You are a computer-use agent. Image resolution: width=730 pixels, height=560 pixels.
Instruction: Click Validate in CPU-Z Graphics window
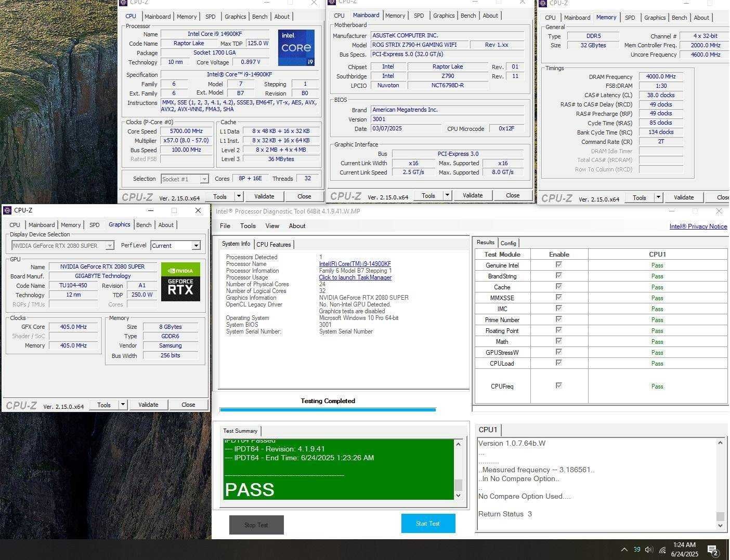(x=148, y=405)
